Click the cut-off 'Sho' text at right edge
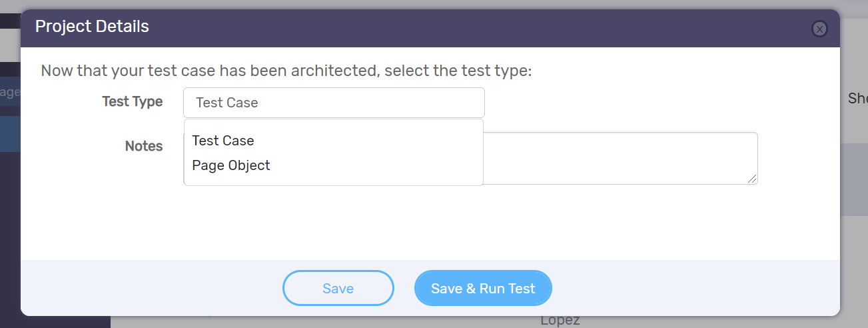Viewport: 868px width, 328px height. coord(857,99)
